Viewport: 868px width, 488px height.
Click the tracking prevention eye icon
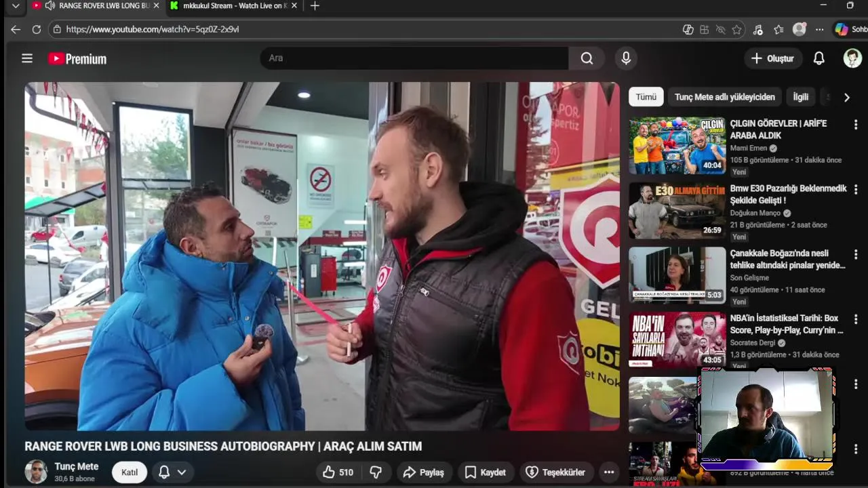point(720,29)
